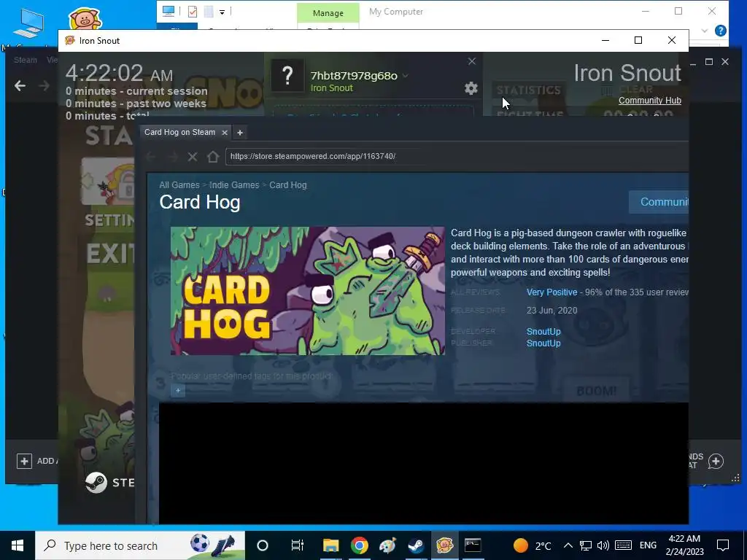Click the Iron Snout pig desktop icon
Image resolution: width=747 pixels, height=560 pixels.
pos(85,19)
